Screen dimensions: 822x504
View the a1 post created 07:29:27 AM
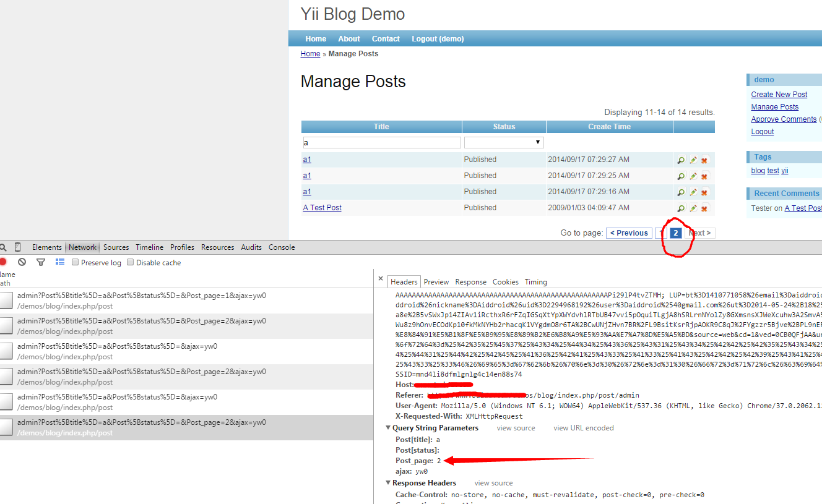(x=681, y=160)
